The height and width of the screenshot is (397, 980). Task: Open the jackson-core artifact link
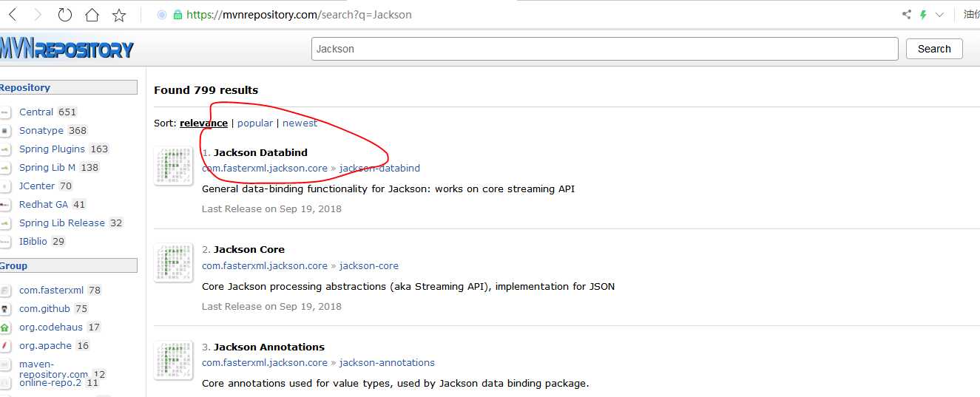369,266
